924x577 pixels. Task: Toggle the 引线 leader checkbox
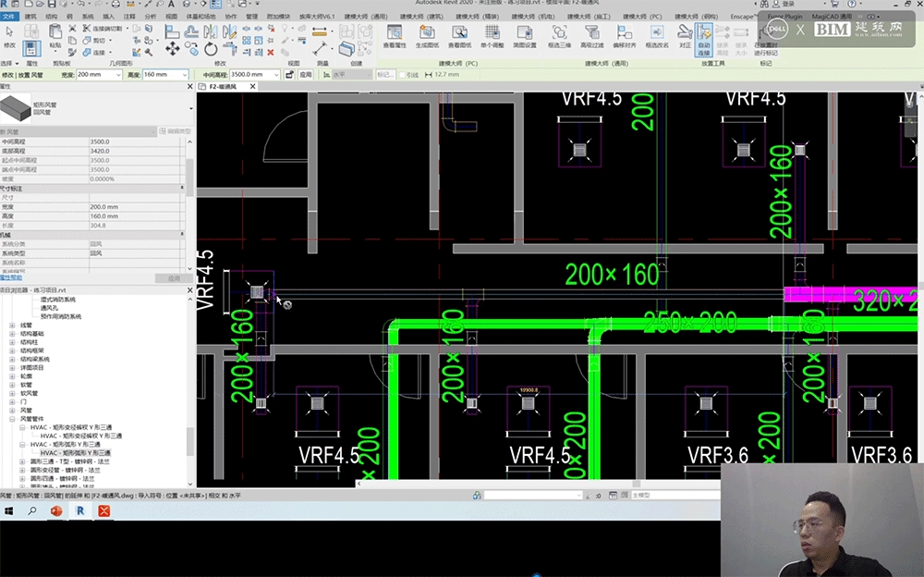tap(403, 75)
